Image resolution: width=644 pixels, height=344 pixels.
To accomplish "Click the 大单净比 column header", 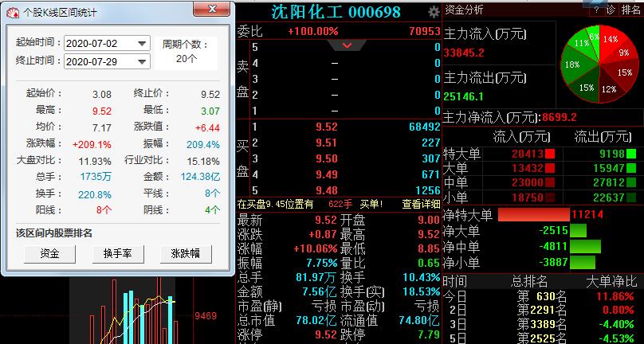I will (611, 281).
